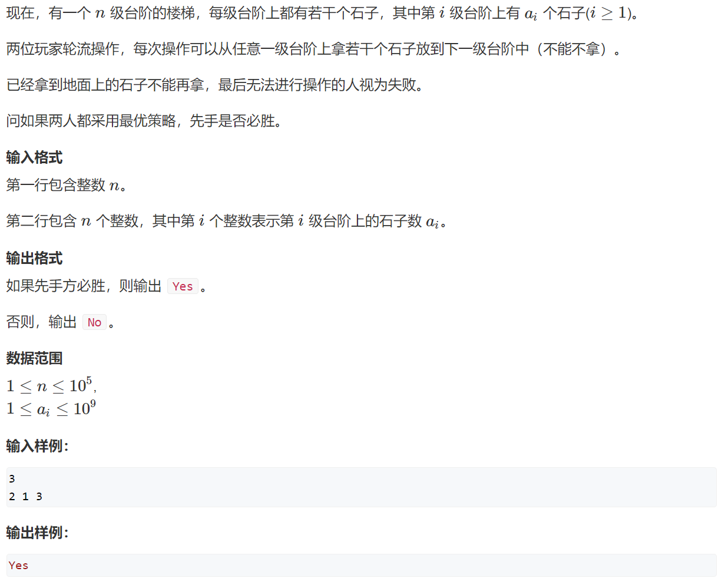Click the sentence 问如果两人都采用最优策略
The width and height of the screenshot is (725, 588).
click(144, 121)
